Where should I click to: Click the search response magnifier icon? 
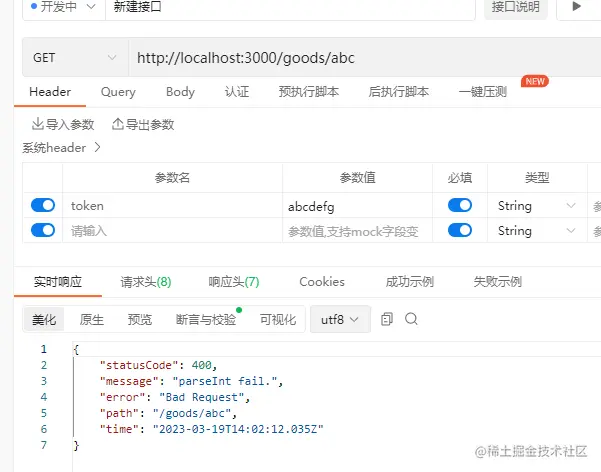click(411, 319)
